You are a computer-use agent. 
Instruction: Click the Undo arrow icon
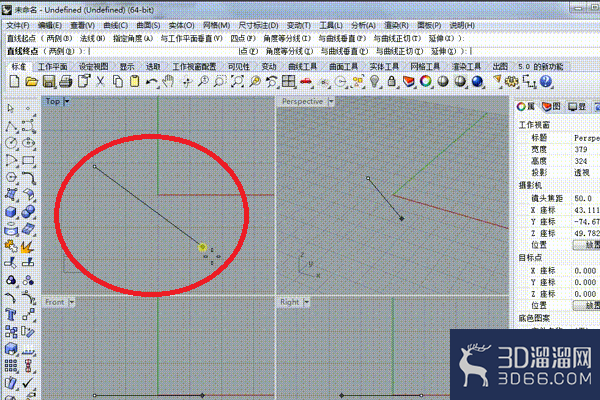[152, 82]
